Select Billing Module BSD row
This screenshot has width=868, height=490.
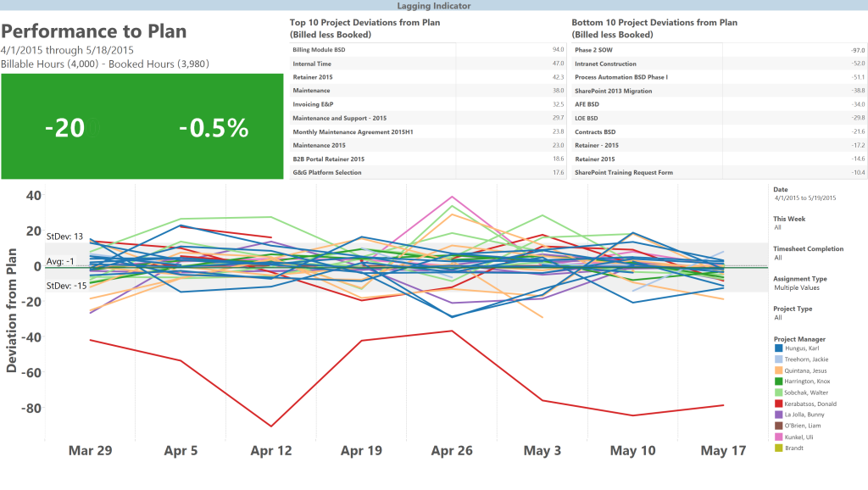coord(428,50)
